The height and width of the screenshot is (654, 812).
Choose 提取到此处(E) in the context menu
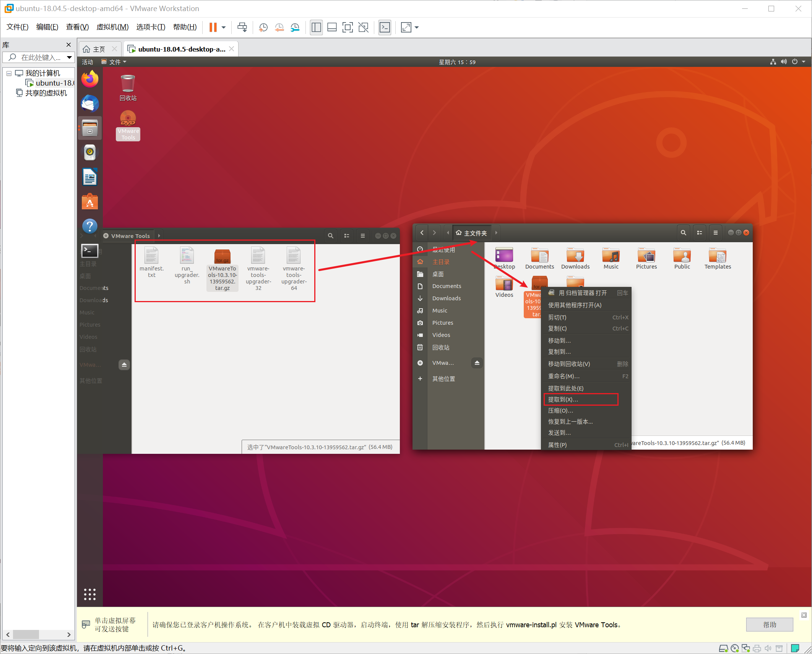(x=586, y=388)
